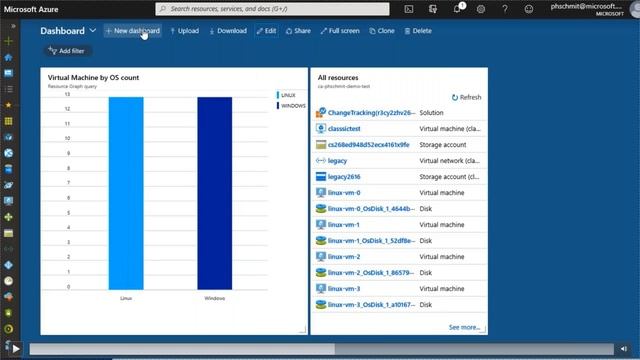Open App Services globe icon in sidebar

click(x=8, y=153)
